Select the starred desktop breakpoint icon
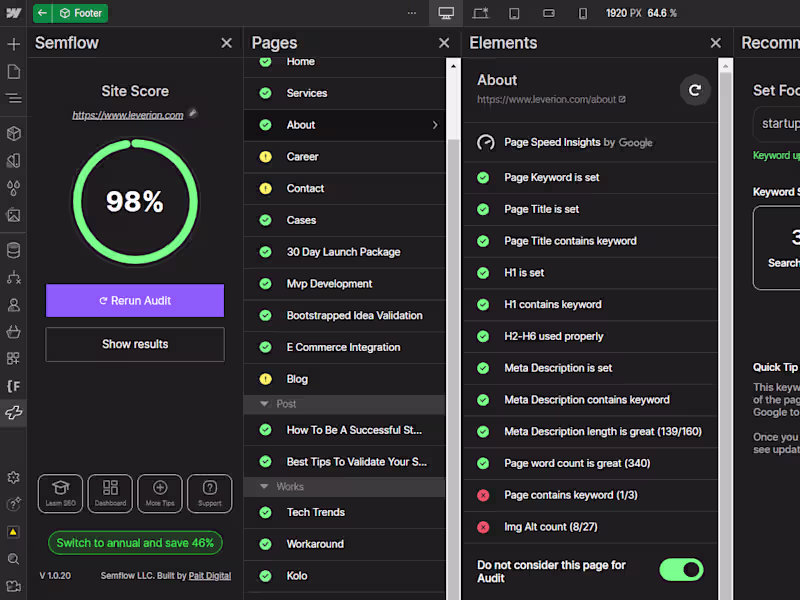This screenshot has width=800, height=600. click(480, 13)
